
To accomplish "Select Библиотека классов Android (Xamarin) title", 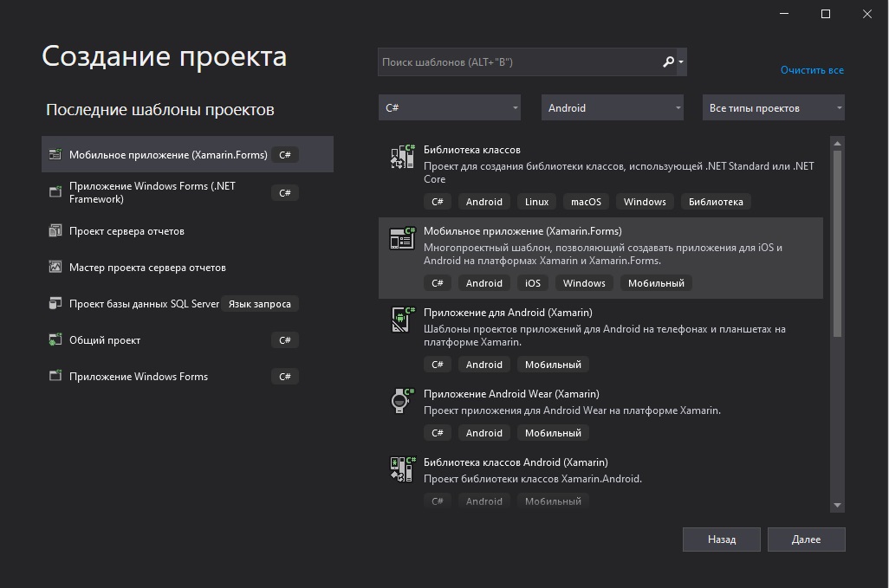I will (516, 462).
